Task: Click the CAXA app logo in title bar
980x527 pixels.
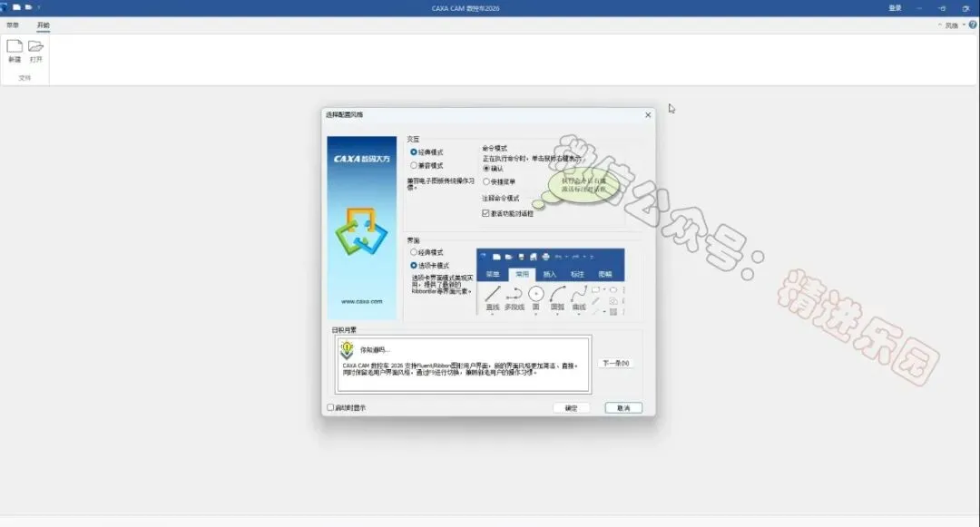Action: [x=4, y=7]
